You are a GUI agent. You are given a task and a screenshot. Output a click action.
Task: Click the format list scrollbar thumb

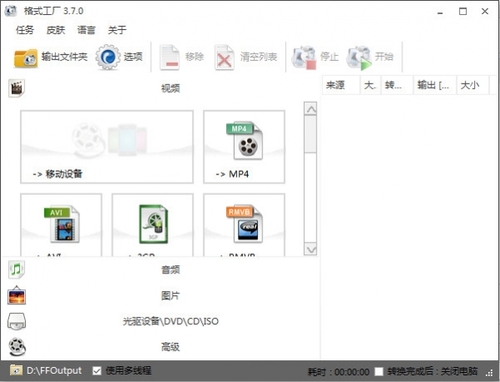(311, 134)
